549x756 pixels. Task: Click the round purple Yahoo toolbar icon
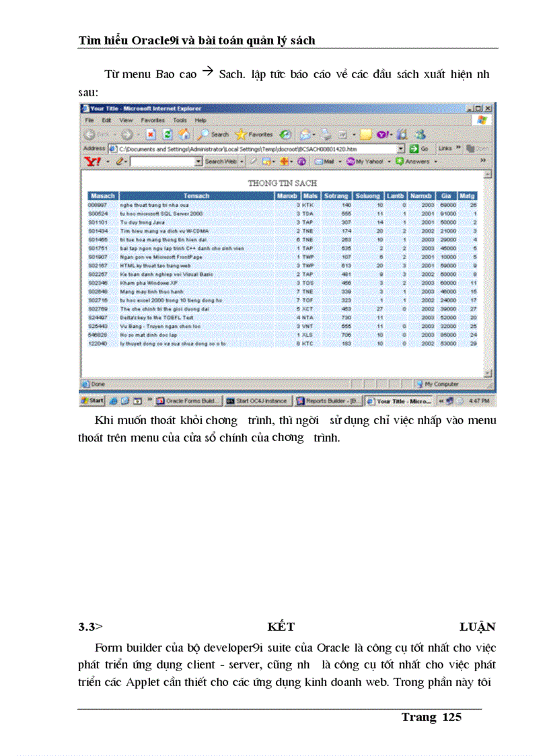pos(301,161)
